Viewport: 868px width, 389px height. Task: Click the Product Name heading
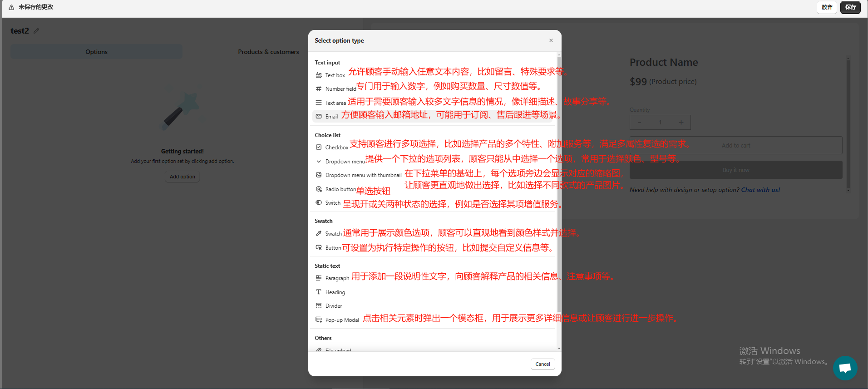pyautogui.click(x=664, y=62)
